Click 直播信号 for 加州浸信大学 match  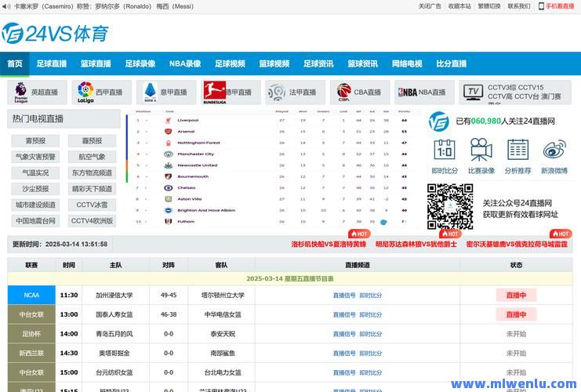point(344,296)
